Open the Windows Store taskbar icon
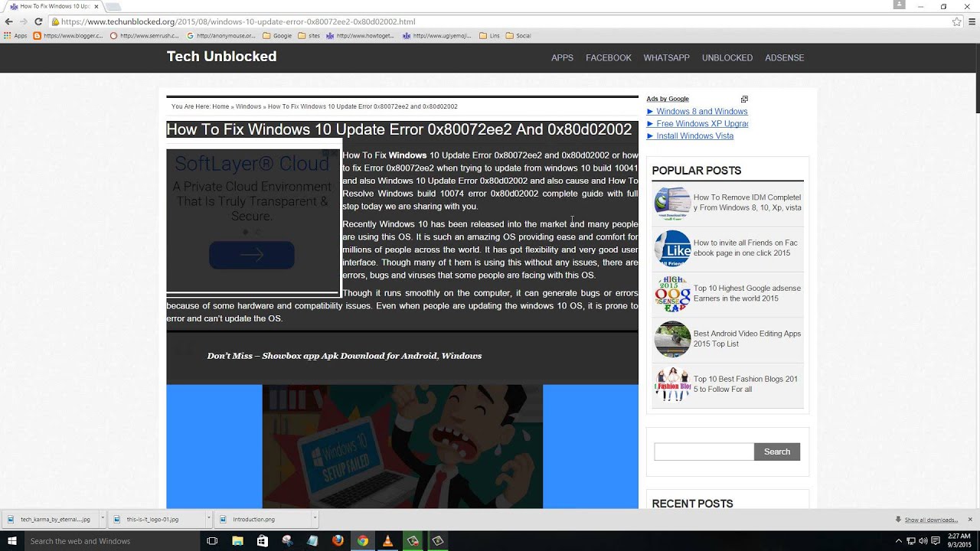This screenshot has width=980, height=551. 263,541
